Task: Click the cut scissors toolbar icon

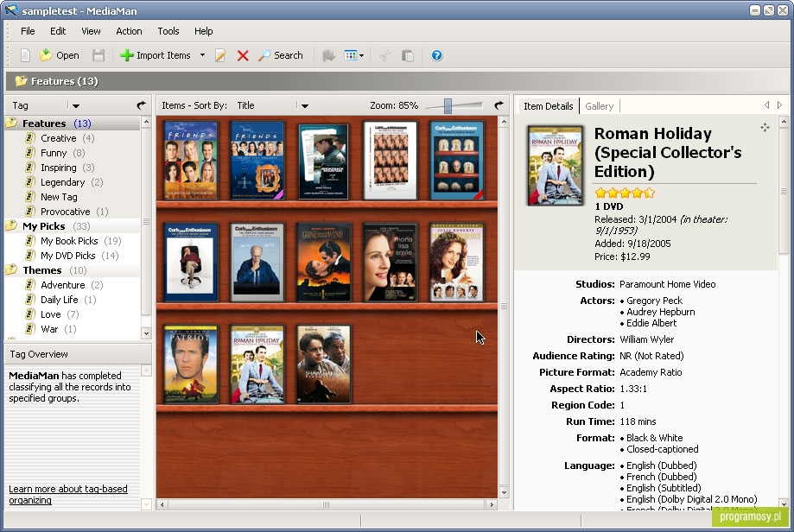Action: click(384, 55)
